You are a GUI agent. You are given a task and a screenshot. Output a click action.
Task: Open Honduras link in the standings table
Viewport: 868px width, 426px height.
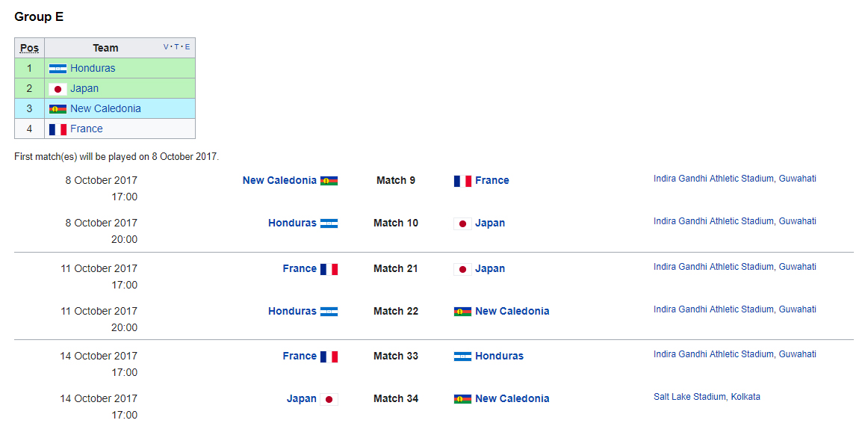click(x=93, y=68)
